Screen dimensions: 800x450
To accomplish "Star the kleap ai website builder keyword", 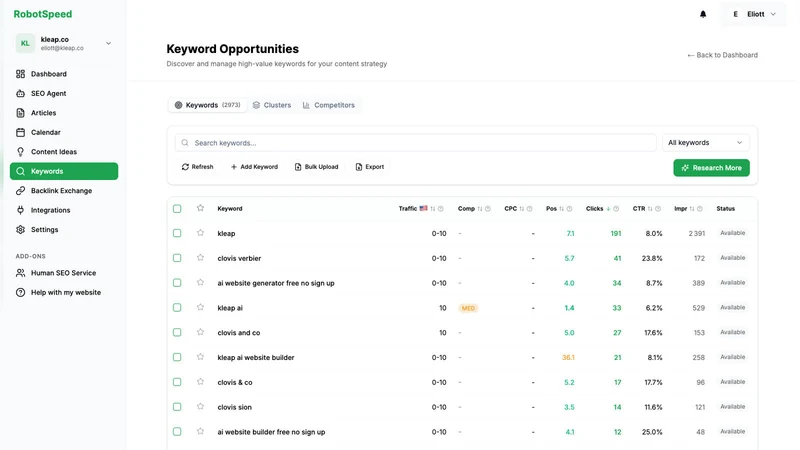I will point(200,357).
